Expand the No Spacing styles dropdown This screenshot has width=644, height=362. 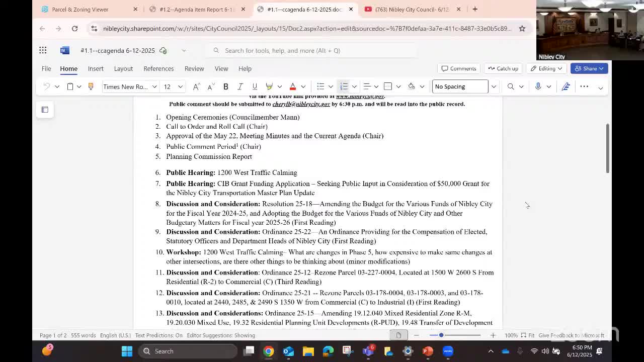[x=494, y=86]
